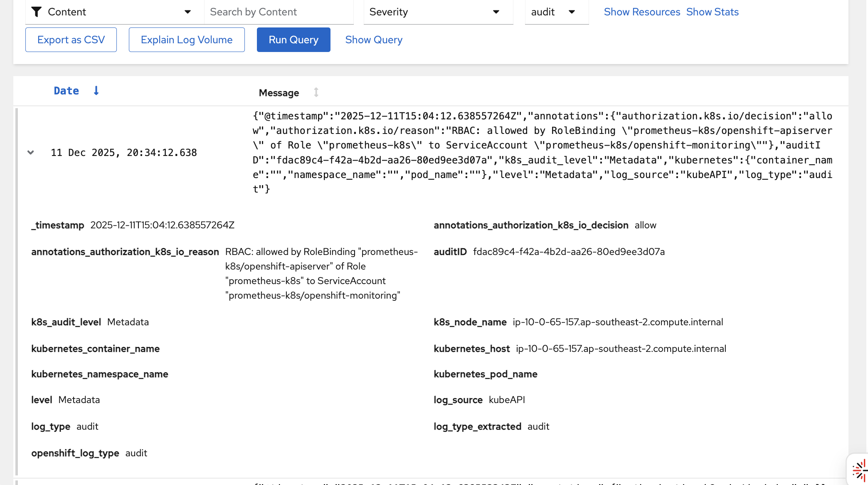Click the Search by Content field
The image size is (868, 485).
click(x=279, y=12)
